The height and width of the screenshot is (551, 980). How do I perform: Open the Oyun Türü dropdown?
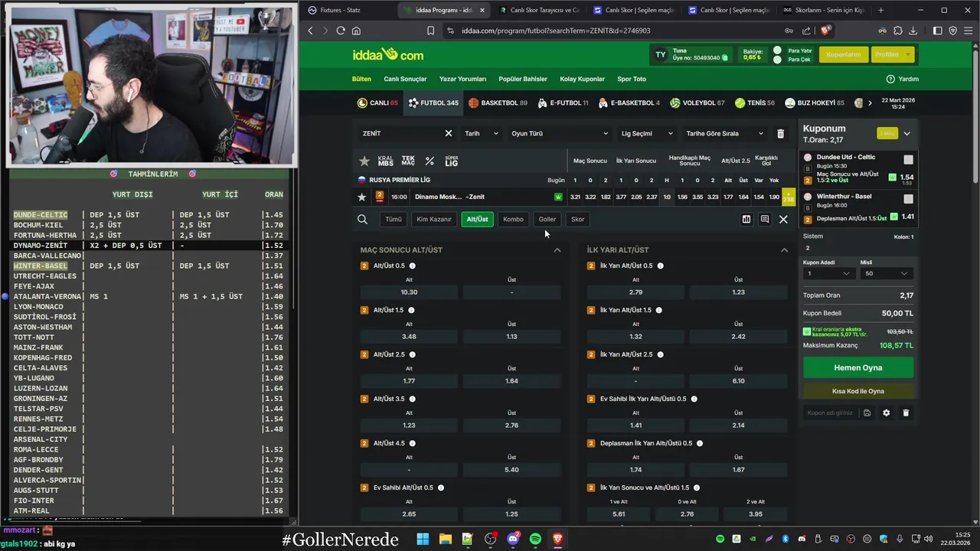[560, 133]
